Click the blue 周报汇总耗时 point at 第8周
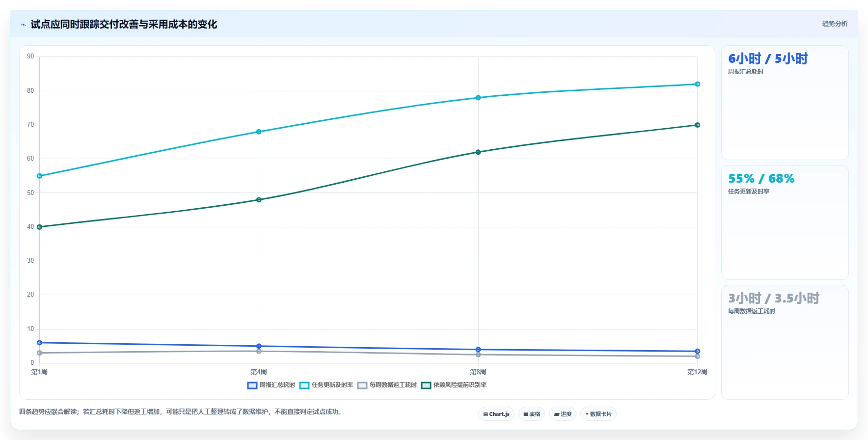Screen dimensions: 868x440 tap(478, 350)
